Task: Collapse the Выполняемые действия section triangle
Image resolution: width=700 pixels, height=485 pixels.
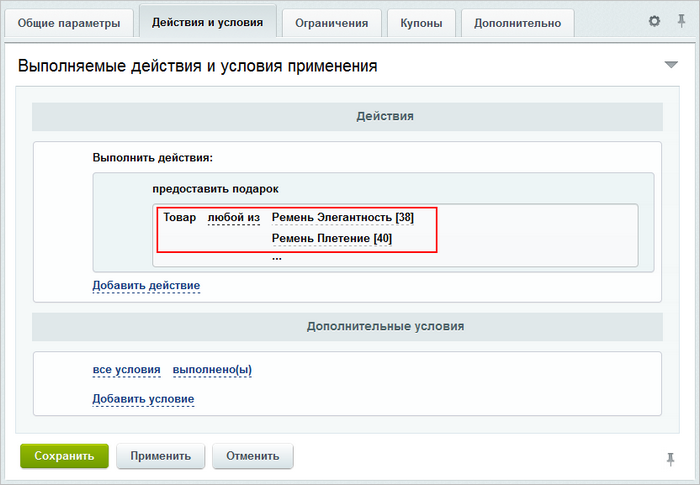Action: (x=671, y=66)
